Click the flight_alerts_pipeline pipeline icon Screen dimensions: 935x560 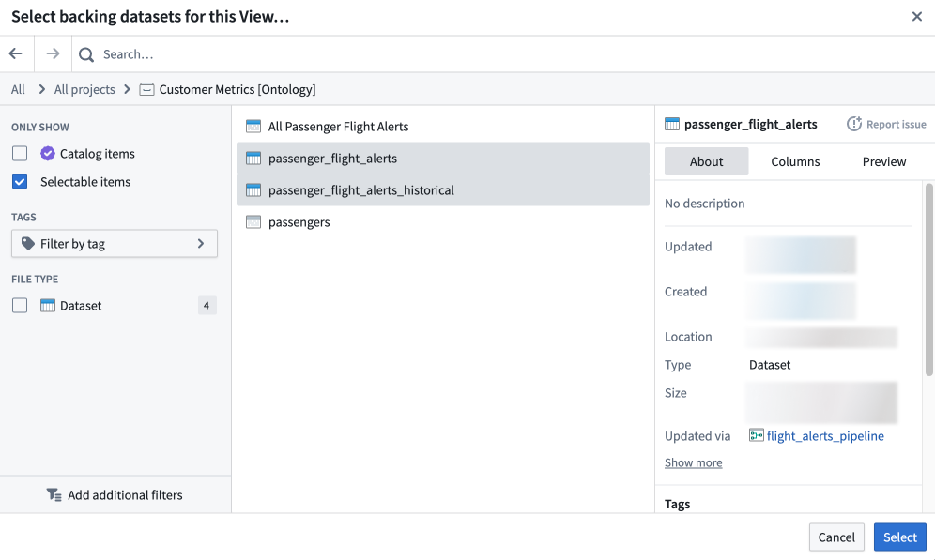756,435
